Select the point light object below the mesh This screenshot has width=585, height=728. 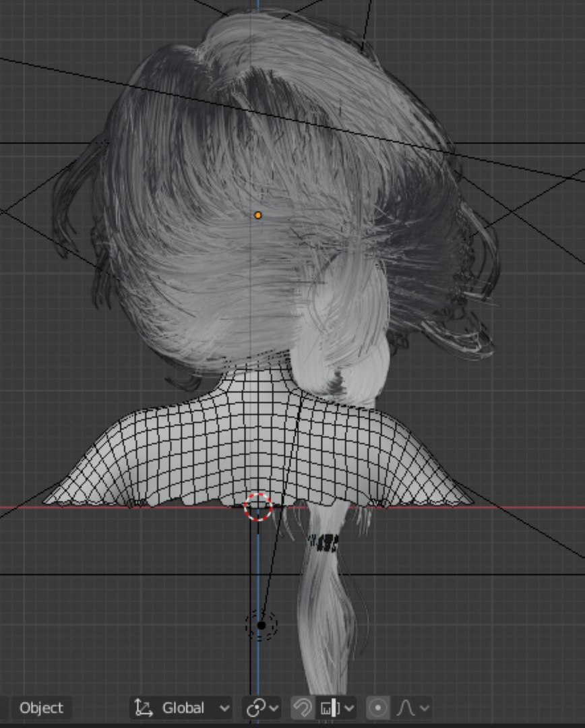[261, 626]
